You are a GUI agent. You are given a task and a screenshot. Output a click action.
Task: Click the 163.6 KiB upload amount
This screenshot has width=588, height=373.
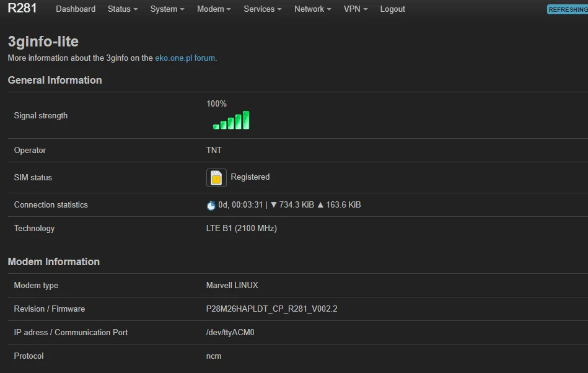pos(343,204)
